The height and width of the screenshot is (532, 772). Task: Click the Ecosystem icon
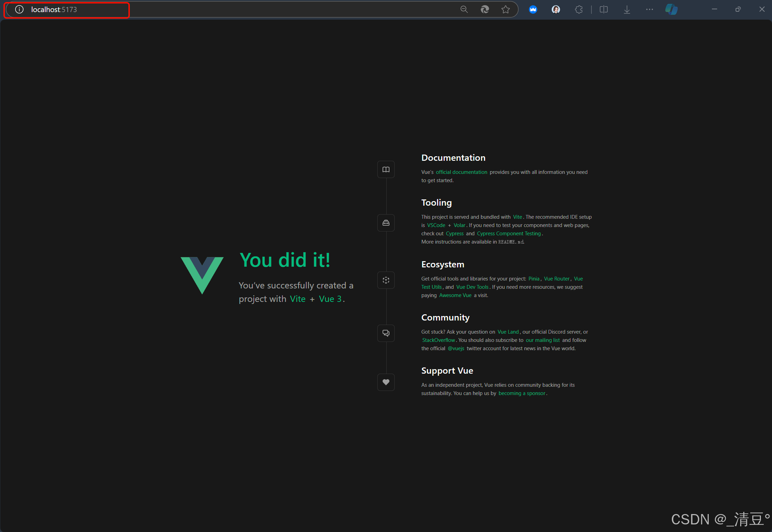click(x=386, y=280)
